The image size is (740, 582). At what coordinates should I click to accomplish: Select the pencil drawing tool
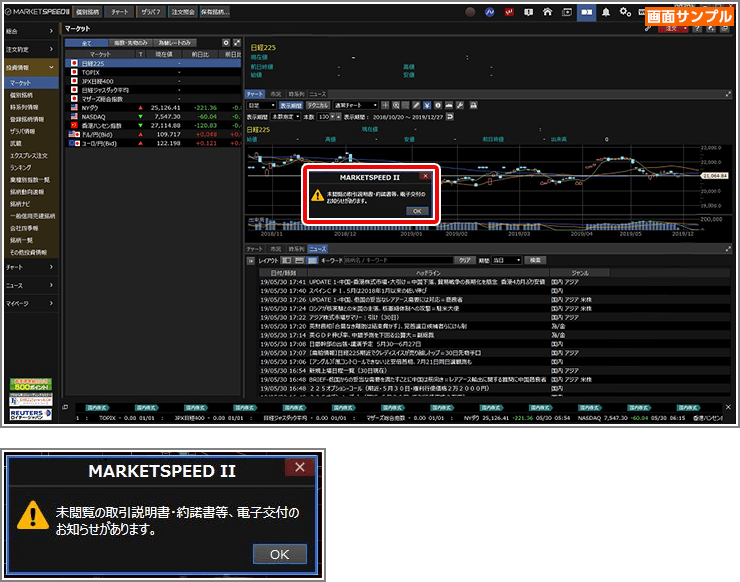tap(416, 105)
